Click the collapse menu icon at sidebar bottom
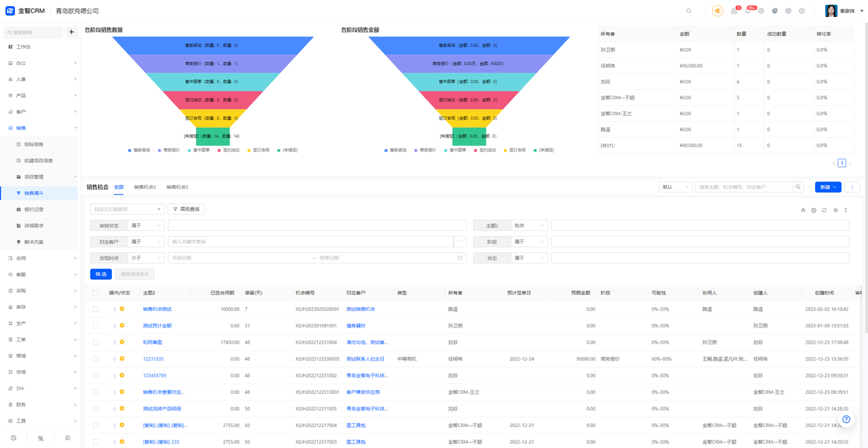Viewport: 868px width, 448px height. click(68, 438)
